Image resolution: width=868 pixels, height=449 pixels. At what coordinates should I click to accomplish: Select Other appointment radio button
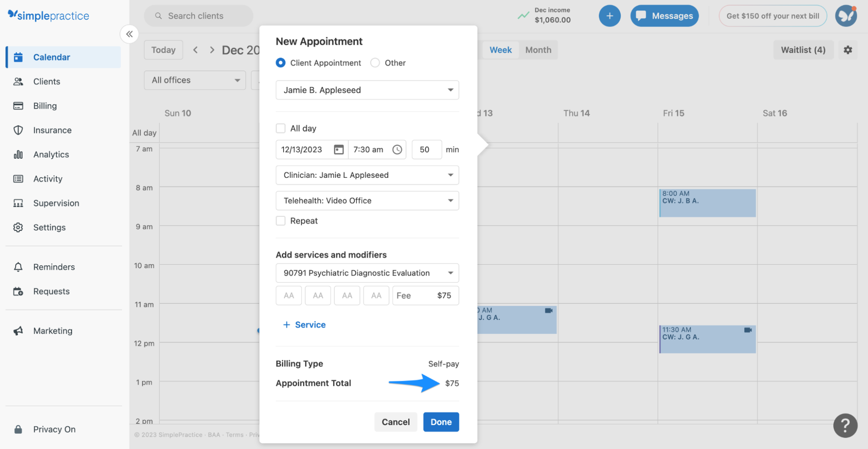375,63
